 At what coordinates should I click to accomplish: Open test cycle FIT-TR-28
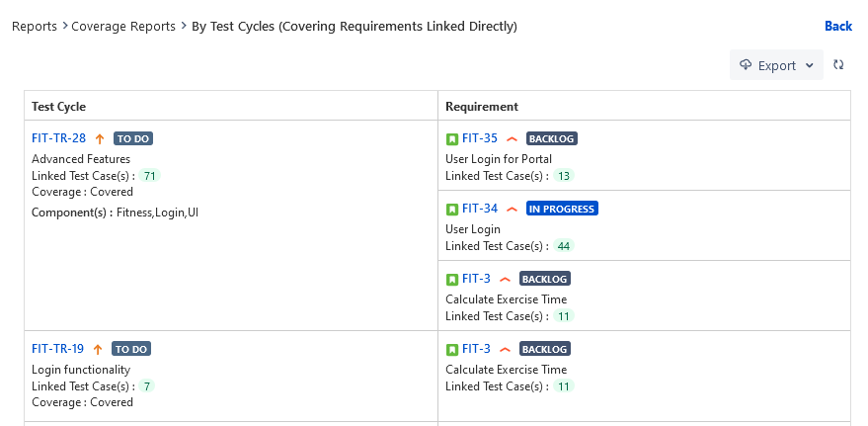click(x=59, y=138)
